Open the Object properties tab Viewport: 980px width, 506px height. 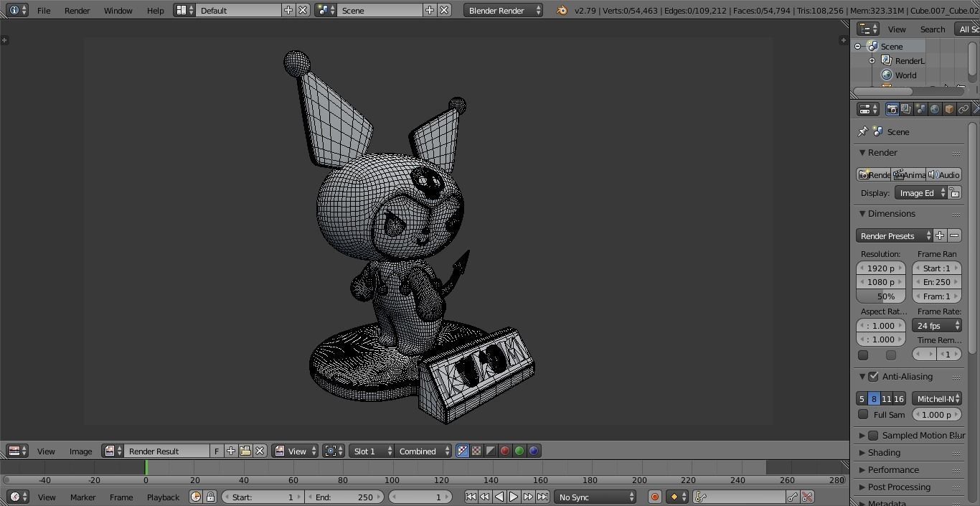pyautogui.click(x=949, y=109)
